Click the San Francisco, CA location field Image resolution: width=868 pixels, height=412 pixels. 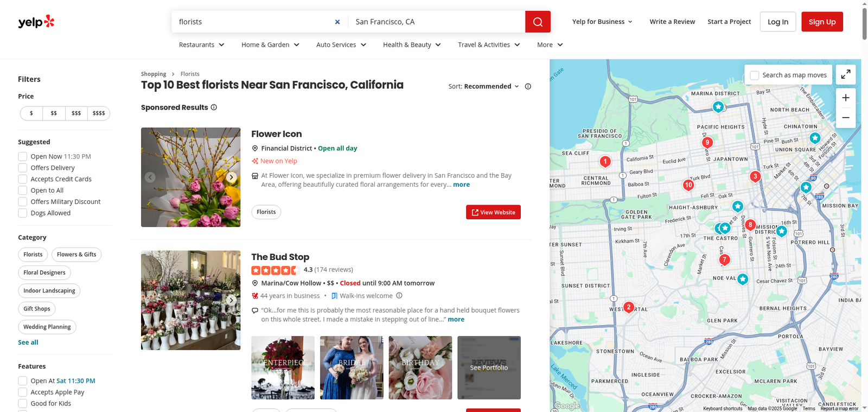437,22
